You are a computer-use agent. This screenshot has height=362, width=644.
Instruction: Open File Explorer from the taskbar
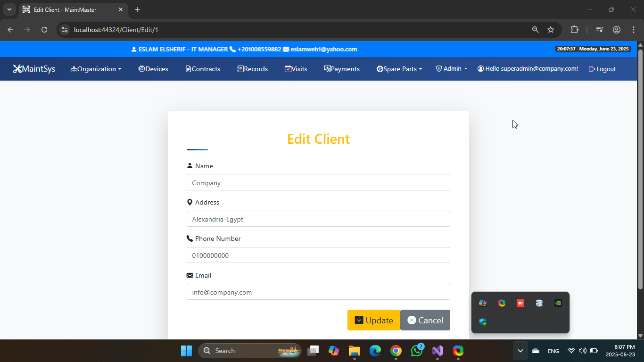pos(355,351)
